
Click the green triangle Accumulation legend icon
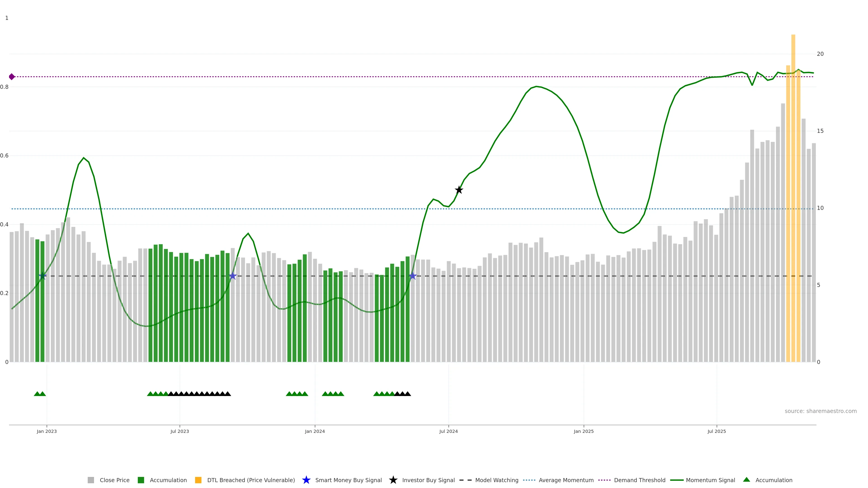pos(746,480)
